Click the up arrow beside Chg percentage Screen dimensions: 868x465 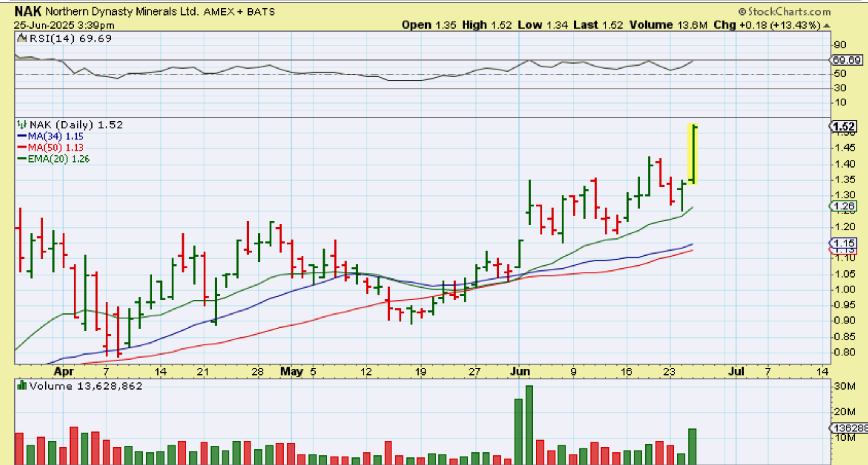[x=826, y=26]
